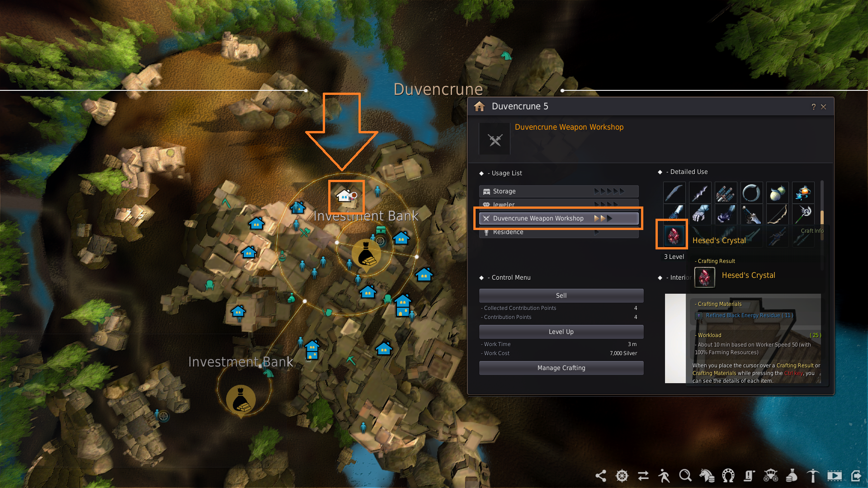Select the Hesed's Crystal item in Detailed Use
868x488 pixels.
click(674, 235)
